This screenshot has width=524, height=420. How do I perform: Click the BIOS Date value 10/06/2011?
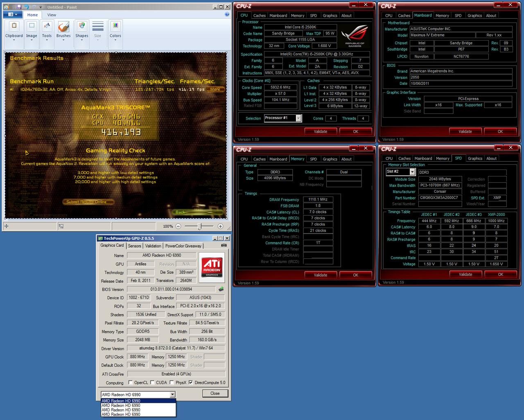461,84
